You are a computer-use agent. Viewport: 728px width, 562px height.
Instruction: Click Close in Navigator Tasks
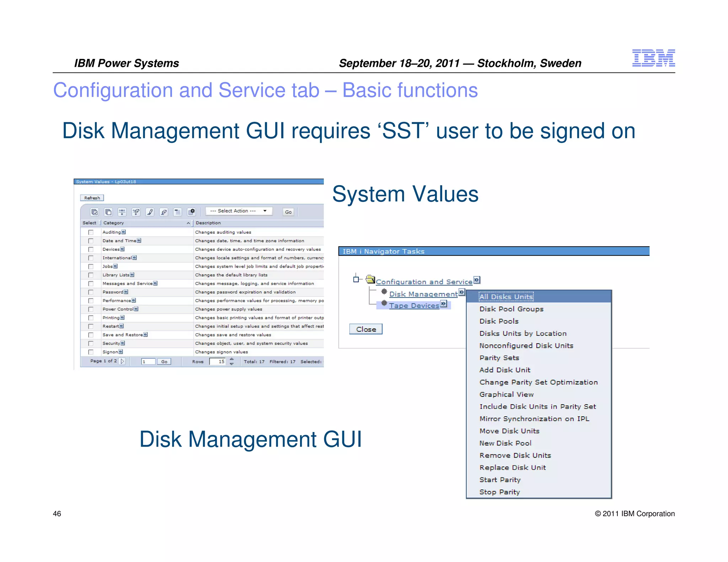366,329
